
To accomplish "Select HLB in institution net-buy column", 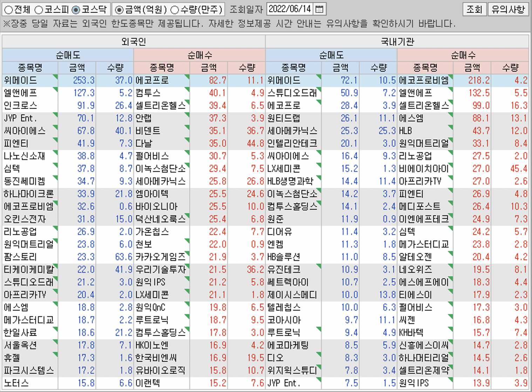I will click(405, 131).
